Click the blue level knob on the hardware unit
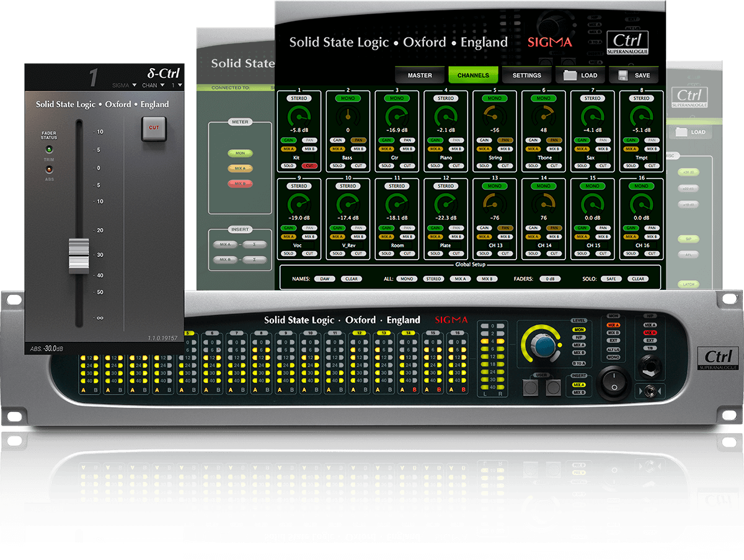Viewport: 744px width, 560px height. (544, 347)
